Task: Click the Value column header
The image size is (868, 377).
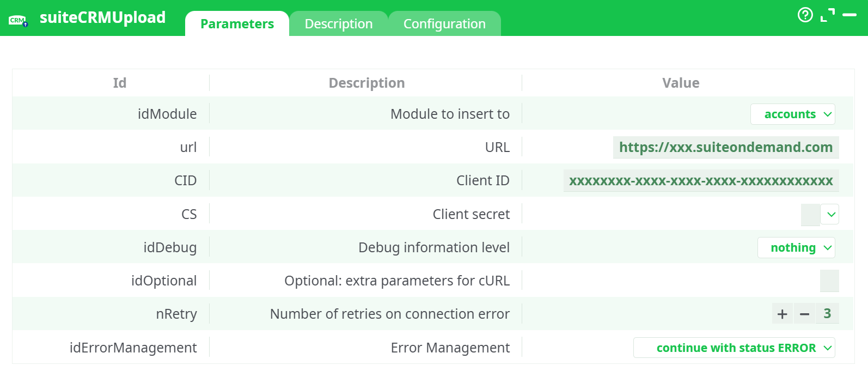Action: pos(681,83)
